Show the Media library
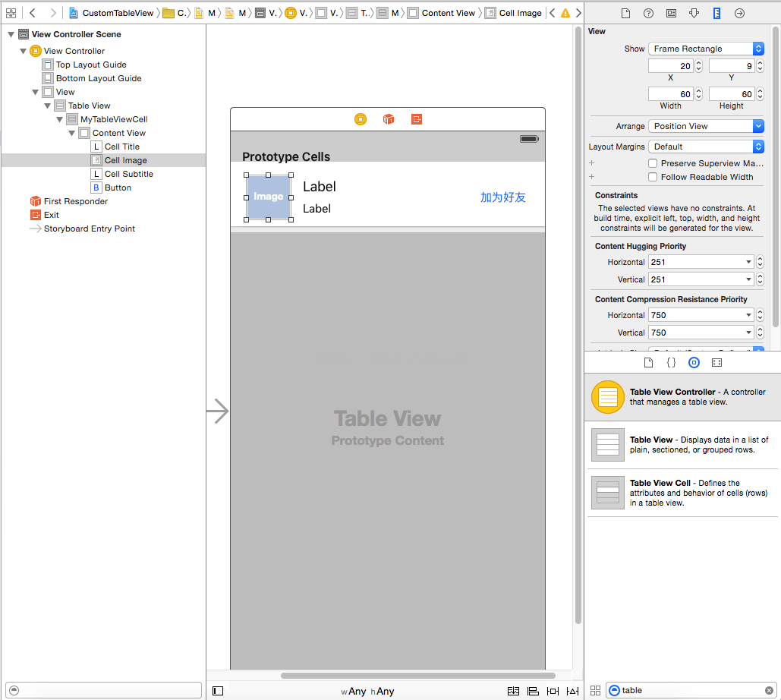Screen dimensions: 781x700 pyautogui.click(x=716, y=363)
